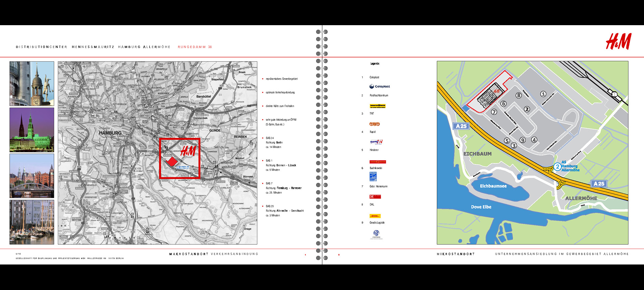Open the harbor sailboats photo thumbnail
This screenshot has height=290, width=644.
click(x=32, y=222)
